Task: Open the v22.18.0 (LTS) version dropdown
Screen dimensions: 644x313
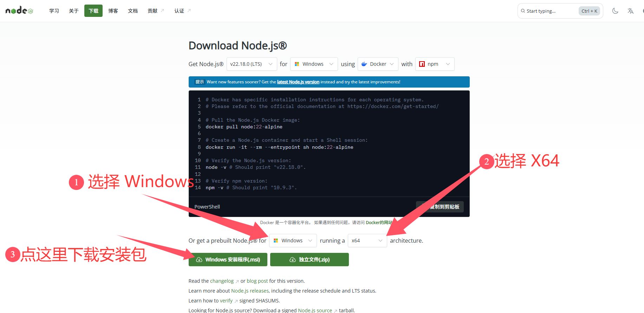Action: click(252, 64)
